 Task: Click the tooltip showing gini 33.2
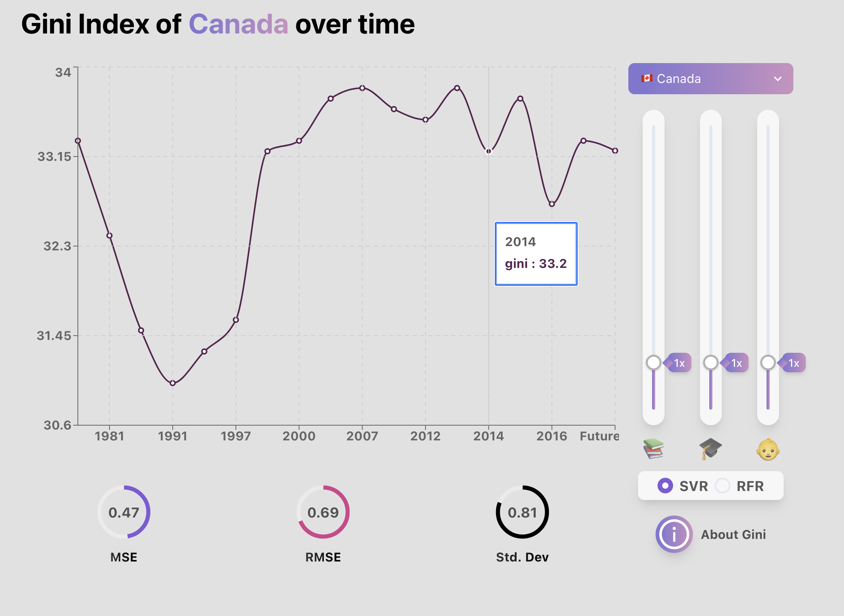point(536,253)
